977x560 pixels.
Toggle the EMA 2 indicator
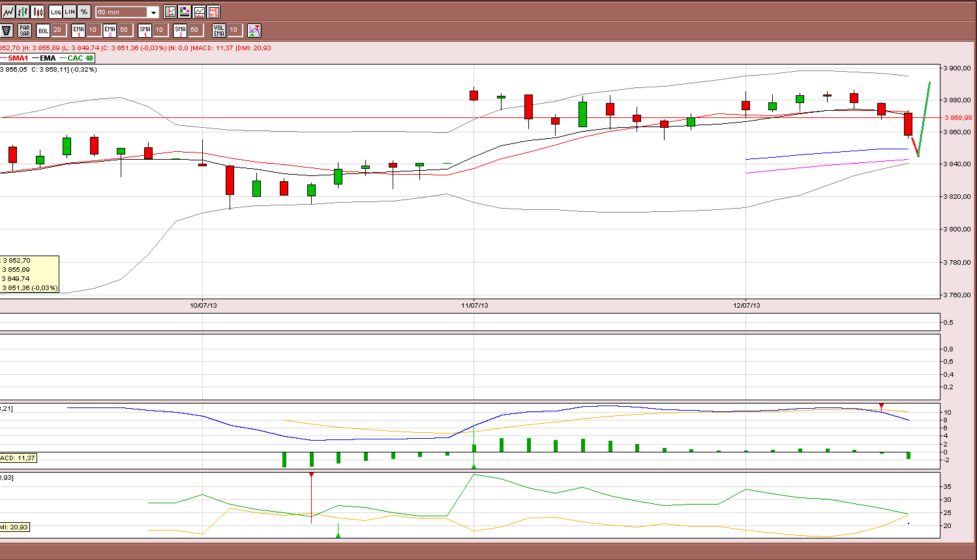pos(110,30)
